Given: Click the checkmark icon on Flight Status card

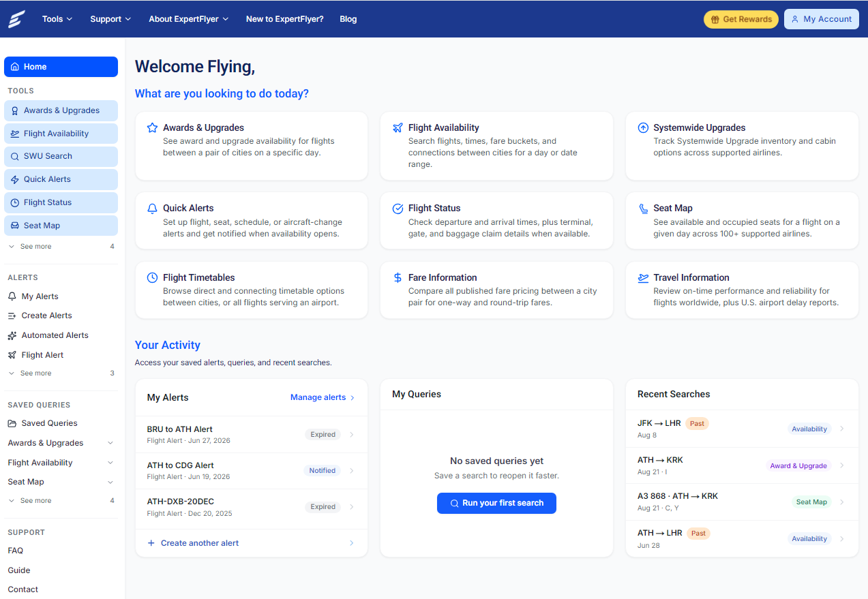Looking at the screenshot, I should pos(398,209).
